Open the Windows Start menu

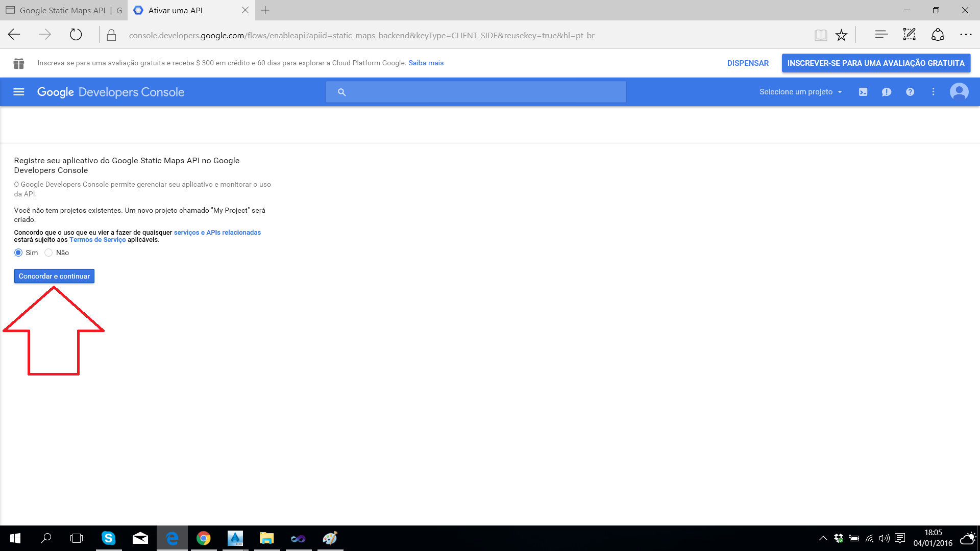pos(15,538)
